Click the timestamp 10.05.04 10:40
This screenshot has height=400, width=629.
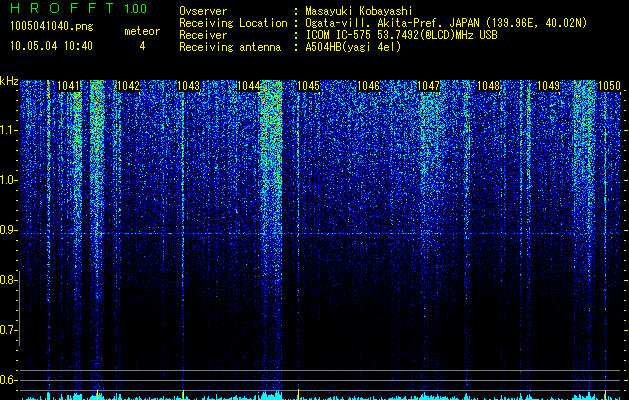(x=51, y=46)
